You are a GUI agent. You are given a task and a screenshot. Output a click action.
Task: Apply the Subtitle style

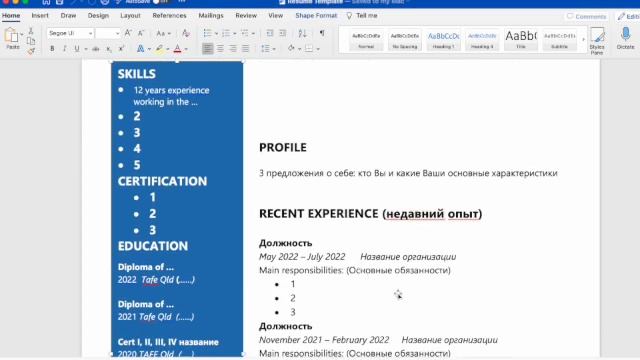pyautogui.click(x=559, y=40)
